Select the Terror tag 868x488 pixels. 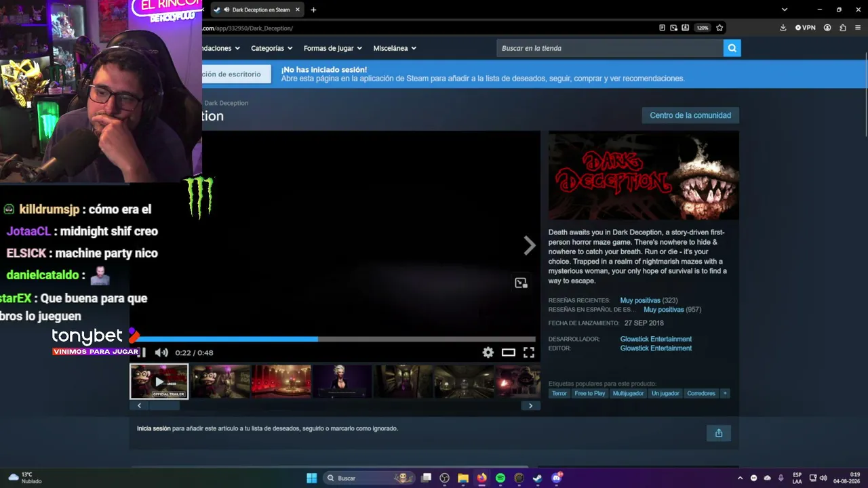click(x=559, y=393)
